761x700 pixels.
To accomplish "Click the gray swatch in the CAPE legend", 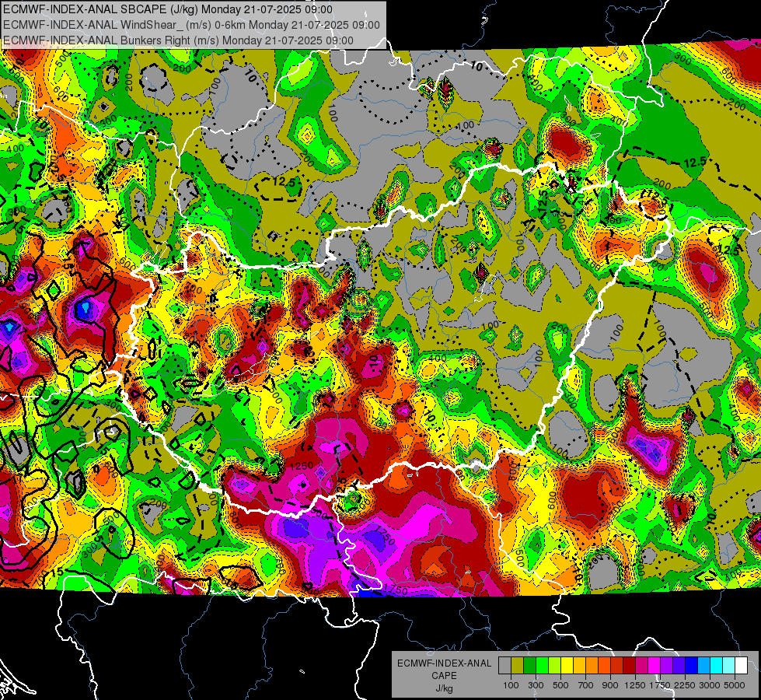I will tap(504, 665).
